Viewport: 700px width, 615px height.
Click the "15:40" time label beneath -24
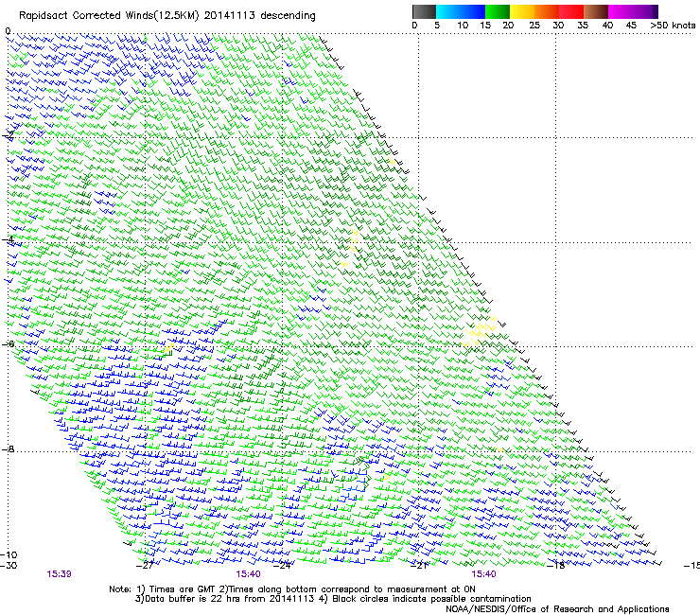[x=248, y=574]
